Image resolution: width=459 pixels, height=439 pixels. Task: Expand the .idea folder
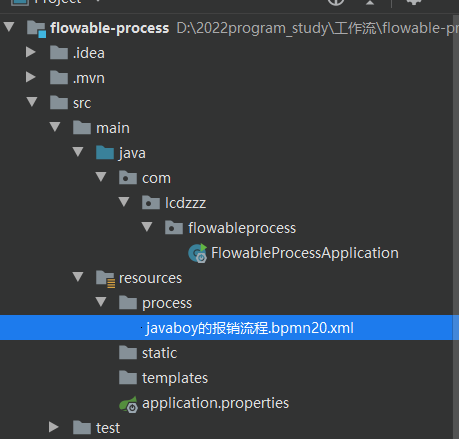tap(31, 52)
